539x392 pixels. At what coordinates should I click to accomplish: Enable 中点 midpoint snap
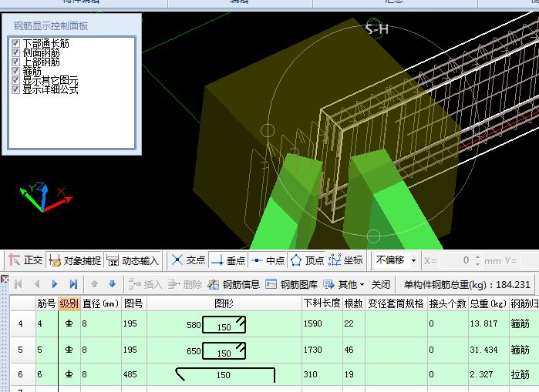tap(268, 260)
